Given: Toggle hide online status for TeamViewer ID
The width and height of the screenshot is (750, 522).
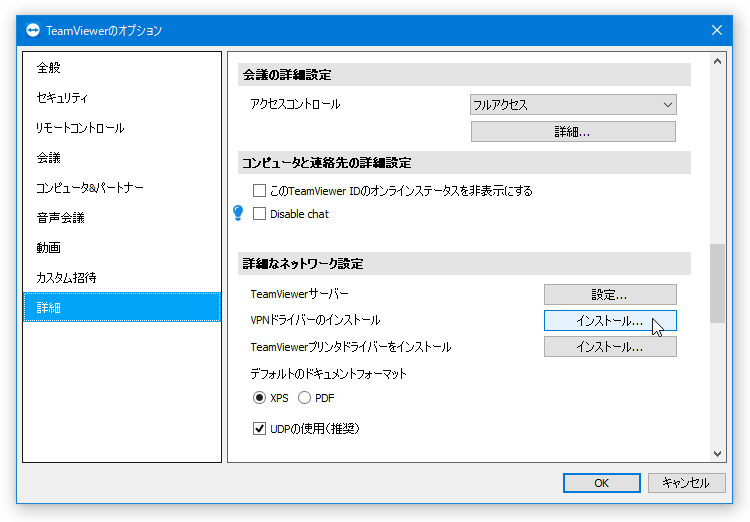Looking at the screenshot, I should click(x=259, y=191).
